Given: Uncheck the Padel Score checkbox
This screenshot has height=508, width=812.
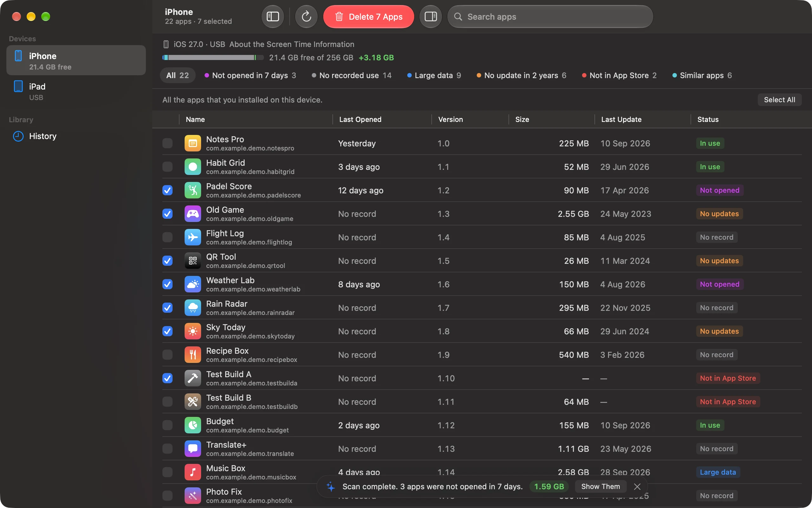Looking at the screenshot, I should click(x=167, y=190).
